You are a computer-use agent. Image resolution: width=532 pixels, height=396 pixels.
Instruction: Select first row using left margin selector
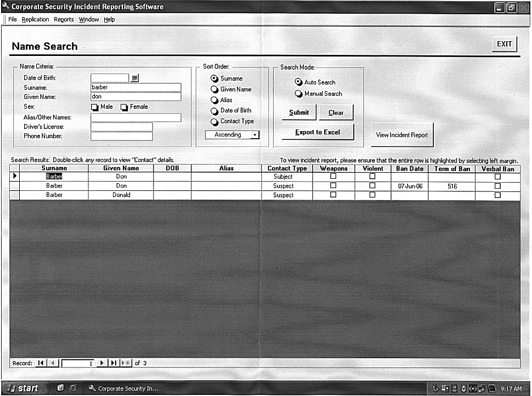click(15, 176)
